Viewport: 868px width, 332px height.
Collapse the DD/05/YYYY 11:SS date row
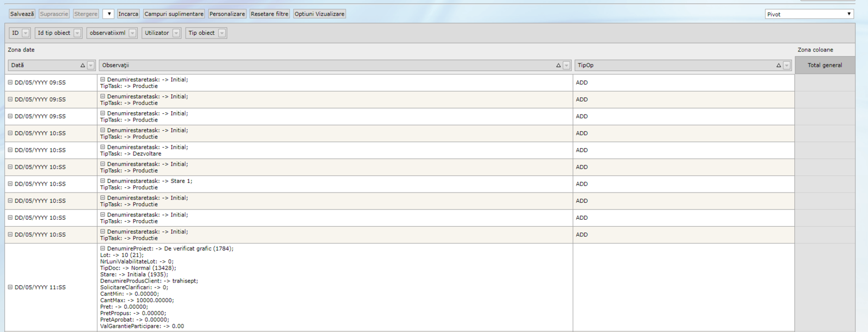[10, 287]
